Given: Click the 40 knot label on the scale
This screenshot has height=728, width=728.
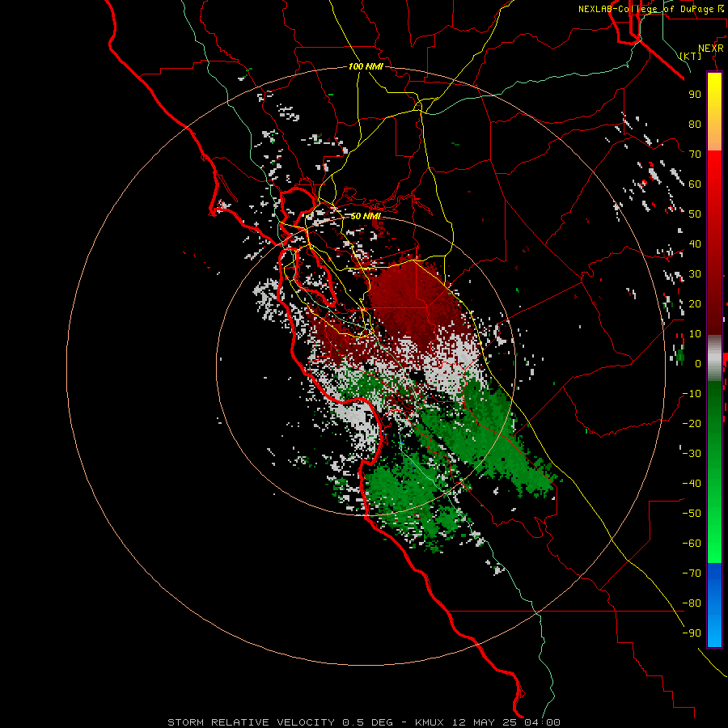Looking at the screenshot, I should pos(695,243).
